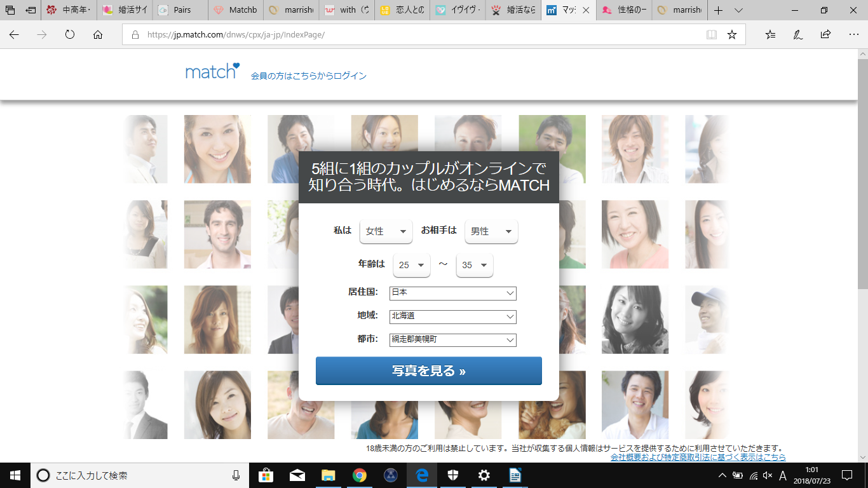Open maximum age dropdown showing 35

pyautogui.click(x=475, y=265)
